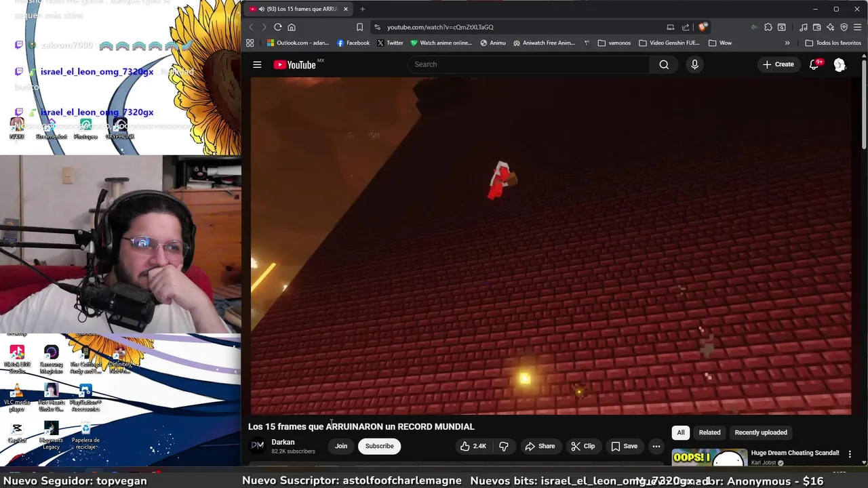Select the Recently uploaded filter chip
868x488 pixels.
click(x=761, y=432)
